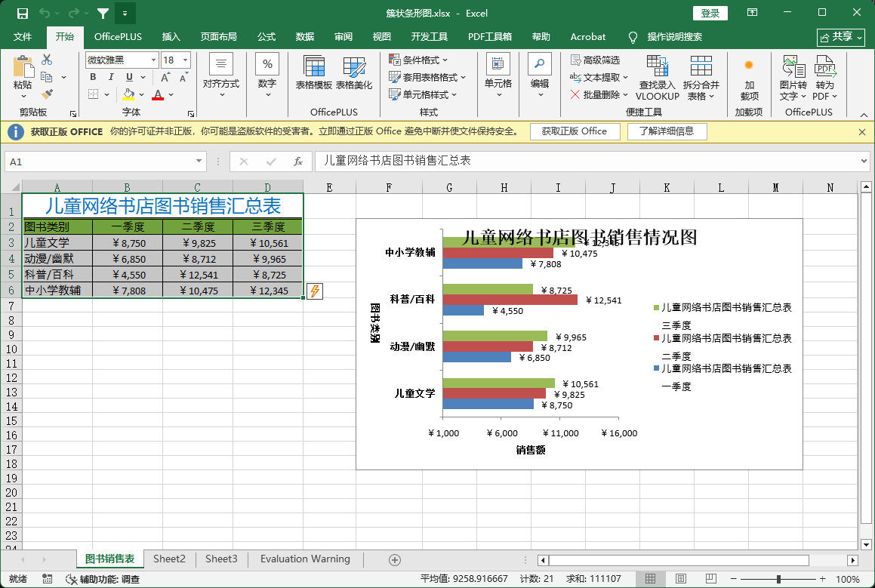Click 高级筛选 advanced filter
The height and width of the screenshot is (588, 875).
tap(596, 60)
